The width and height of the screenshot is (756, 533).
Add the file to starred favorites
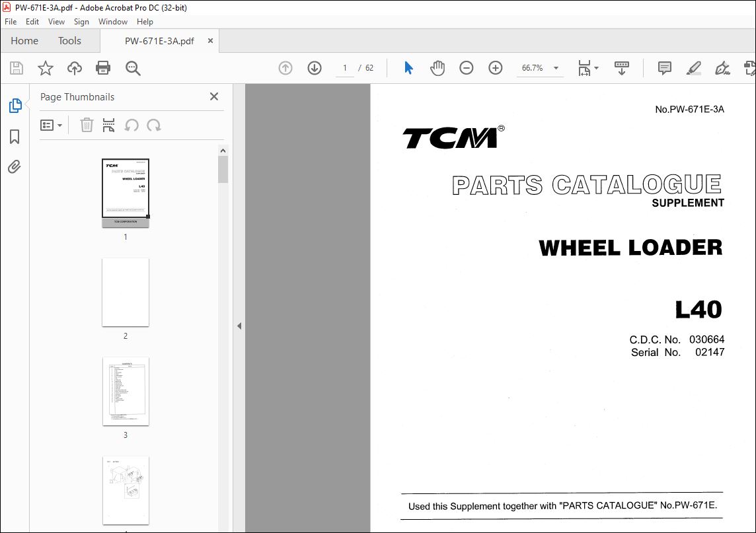point(46,68)
